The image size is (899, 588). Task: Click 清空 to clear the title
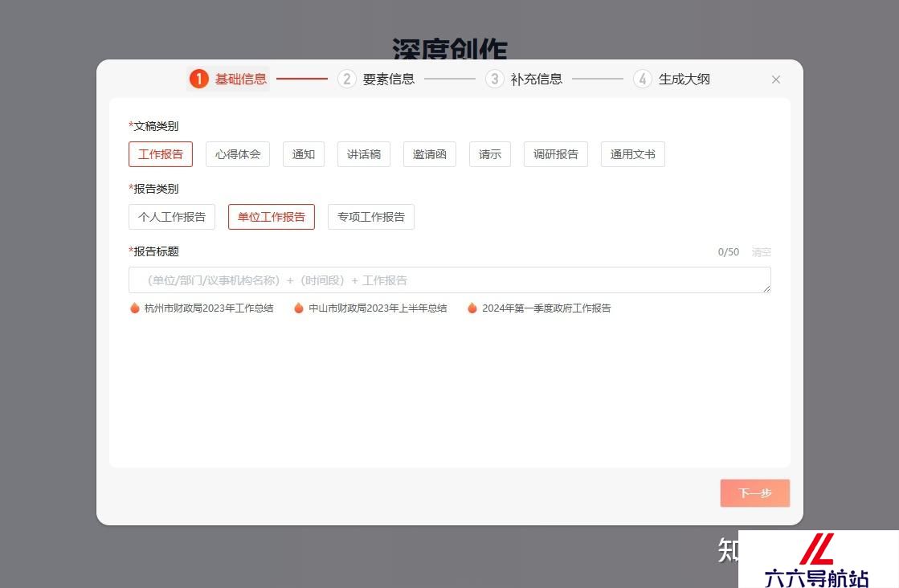coord(762,252)
